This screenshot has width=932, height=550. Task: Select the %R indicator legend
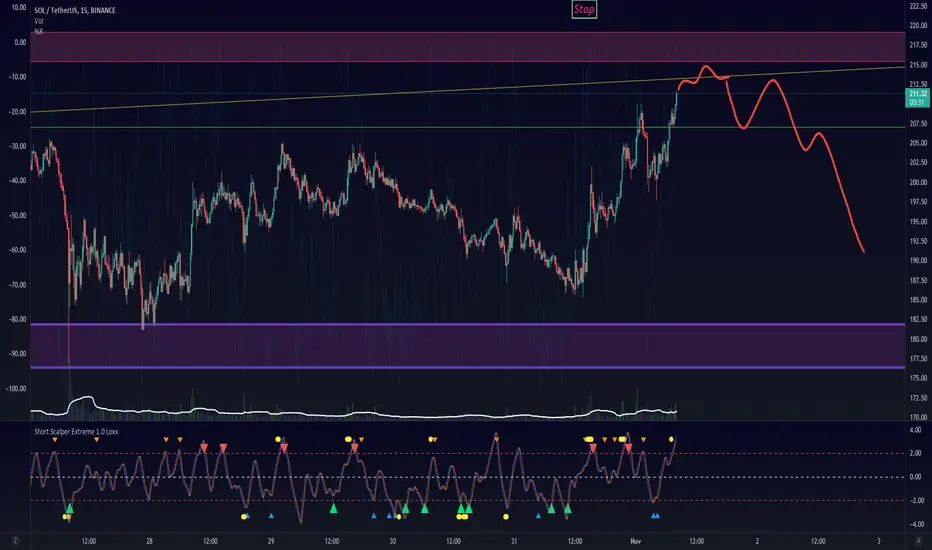click(39, 32)
